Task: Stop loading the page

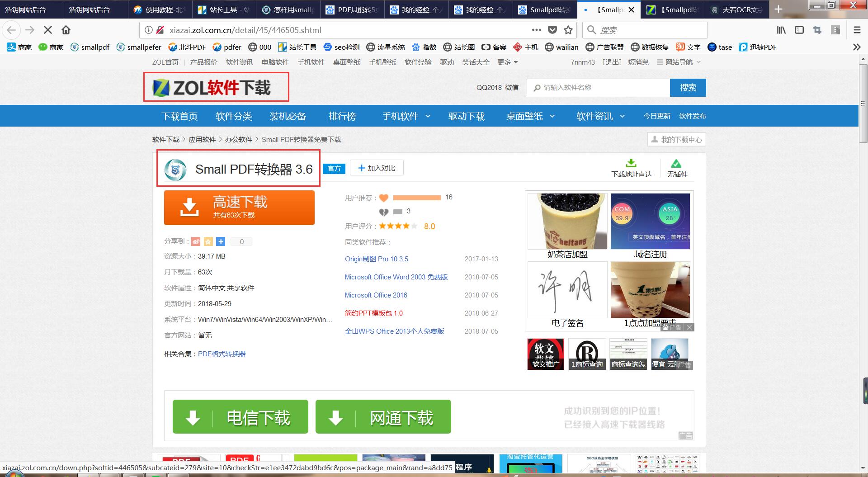Action: coord(47,30)
